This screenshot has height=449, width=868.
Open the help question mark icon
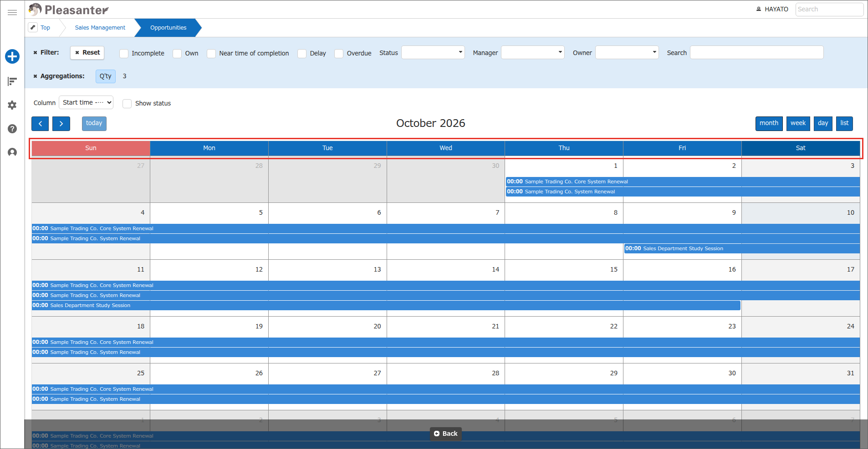point(12,129)
